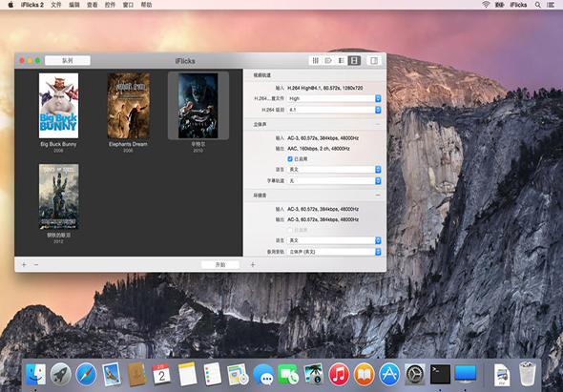Switch to the list view toolbar icon

click(x=341, y=61)
